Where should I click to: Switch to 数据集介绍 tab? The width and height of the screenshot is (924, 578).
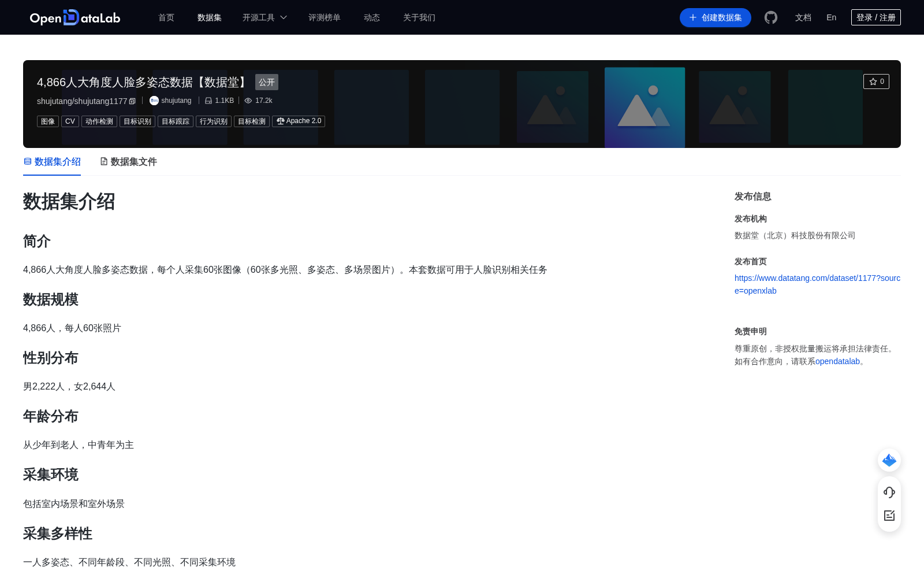click(x=52, y=162)
